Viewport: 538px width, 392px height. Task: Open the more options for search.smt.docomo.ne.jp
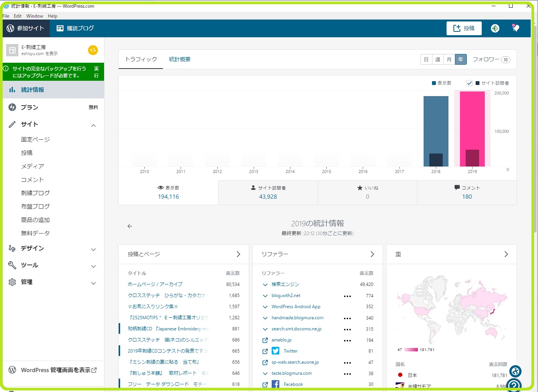point(347,330)
